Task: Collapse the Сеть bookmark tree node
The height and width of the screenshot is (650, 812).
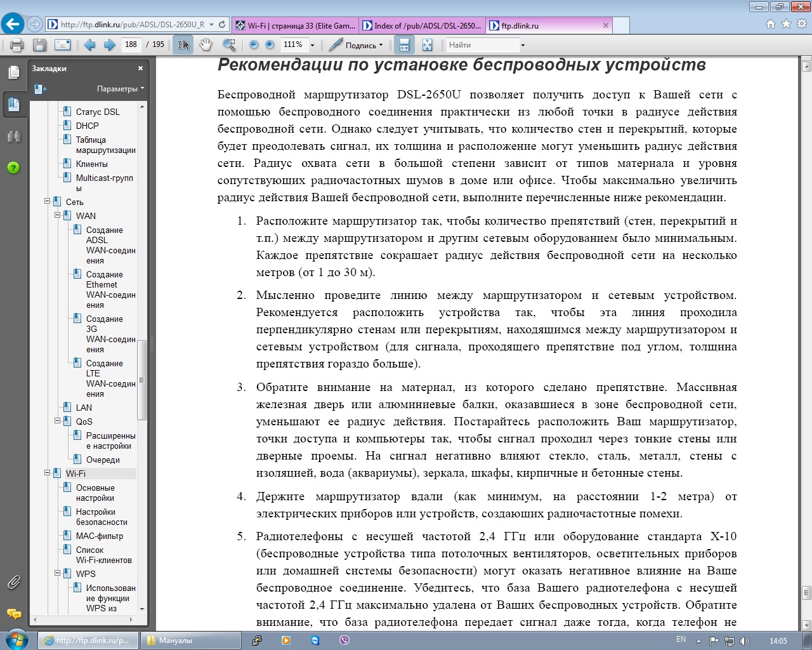Action: (x=47, y=201)
